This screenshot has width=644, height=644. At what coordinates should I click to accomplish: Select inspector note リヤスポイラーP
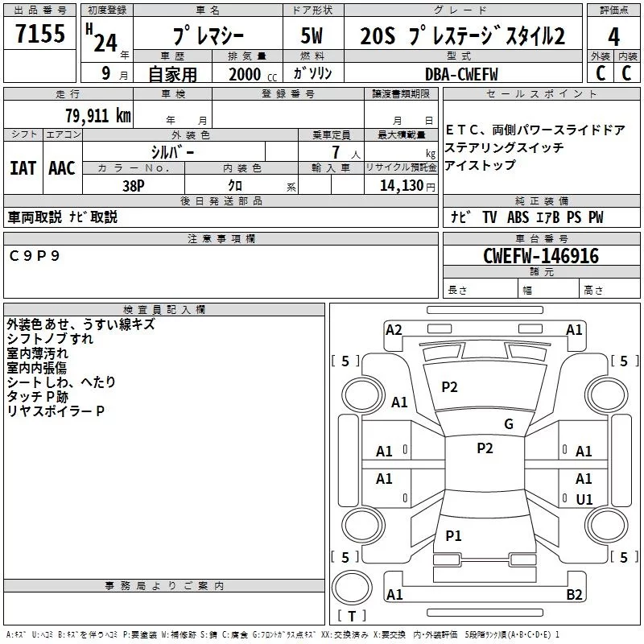56,411
